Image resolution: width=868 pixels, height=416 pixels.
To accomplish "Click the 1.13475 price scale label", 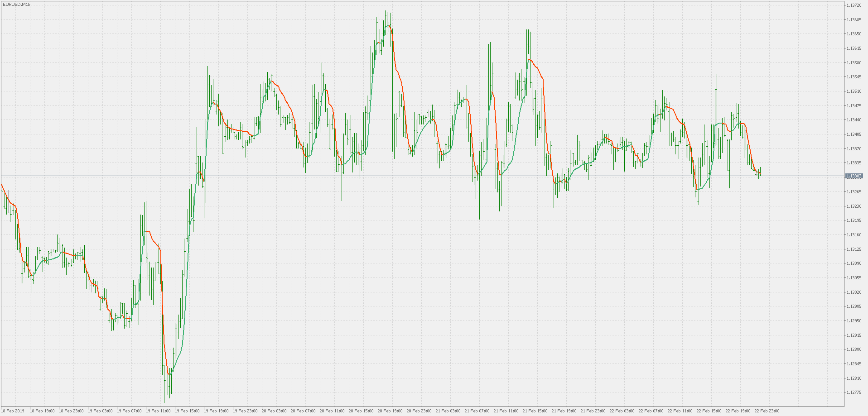I will pos(854,106).
